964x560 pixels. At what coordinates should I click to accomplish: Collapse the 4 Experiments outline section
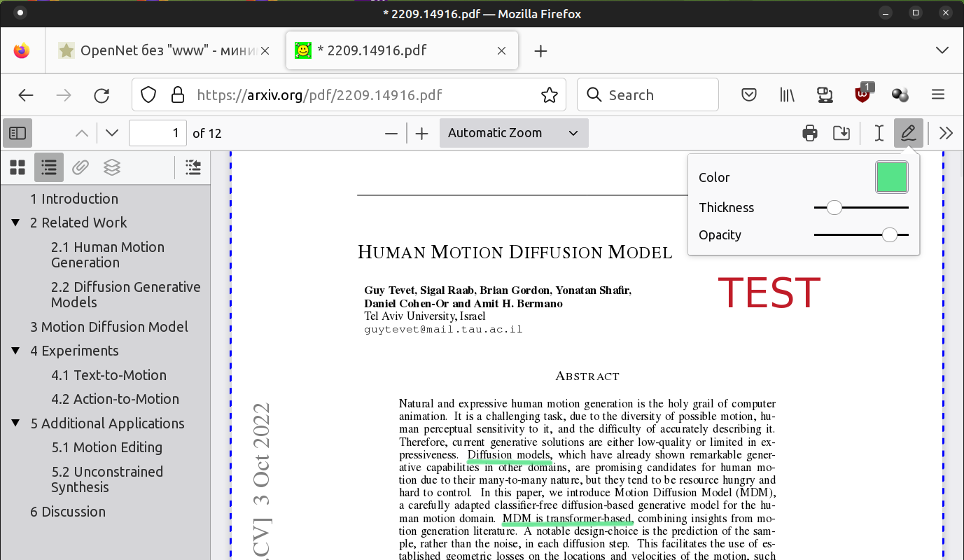pos(15,351)
